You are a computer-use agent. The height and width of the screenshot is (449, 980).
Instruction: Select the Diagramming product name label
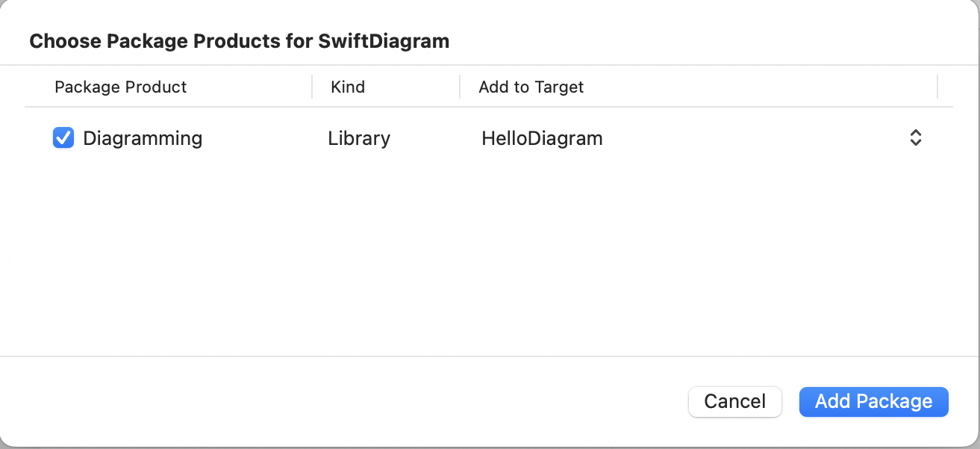pos(143,138)
